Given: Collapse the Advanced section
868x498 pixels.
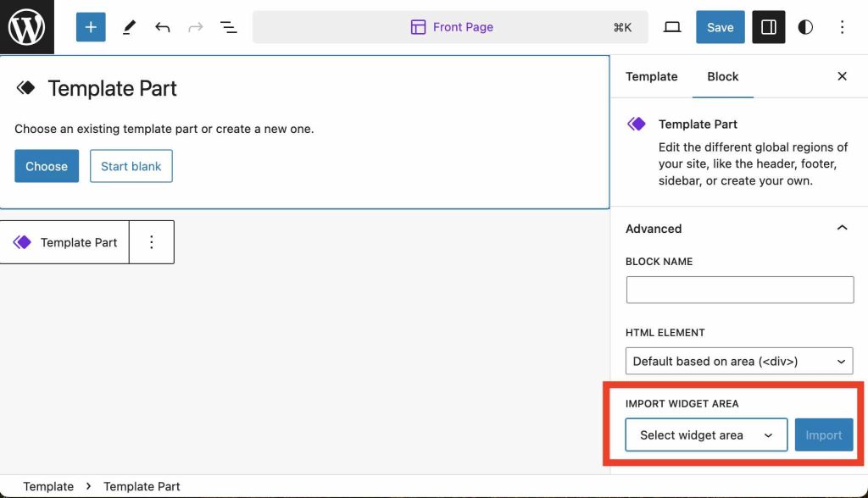Looking at the screenshot, I should 842,228.
